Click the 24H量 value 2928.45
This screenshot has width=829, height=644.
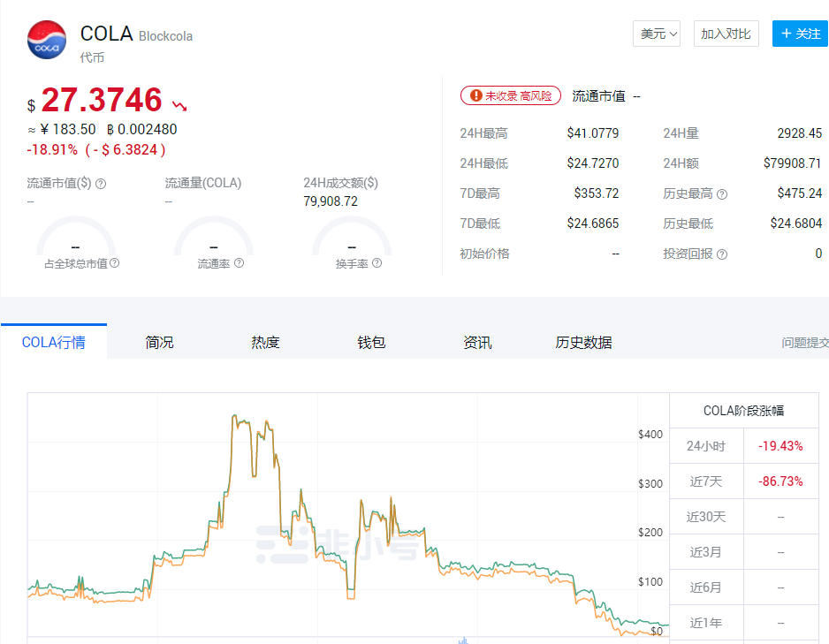point(799,133)
